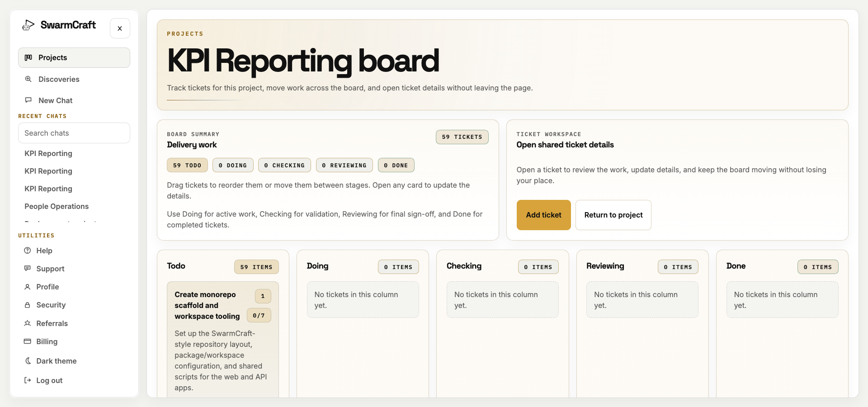The image size is (868, 407).
Task: Open Security settings
Action: click(x=74, y=305)
